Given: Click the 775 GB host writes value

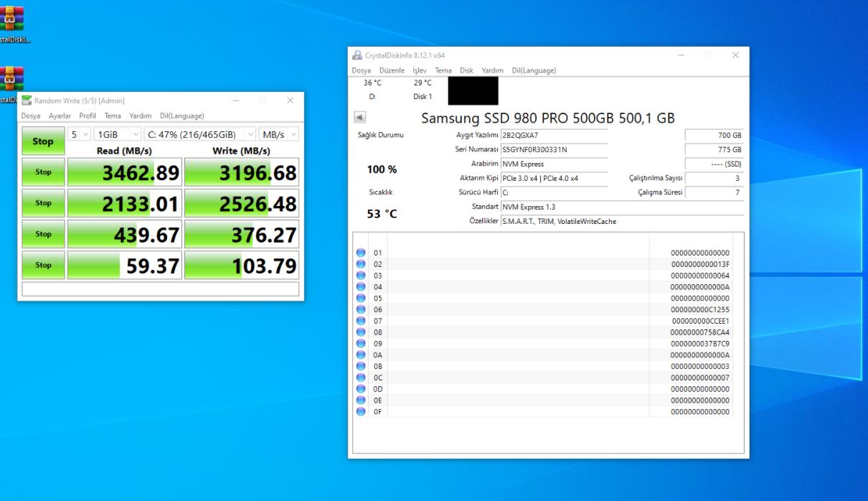Looking at the screenshot, I should (714, 149).
